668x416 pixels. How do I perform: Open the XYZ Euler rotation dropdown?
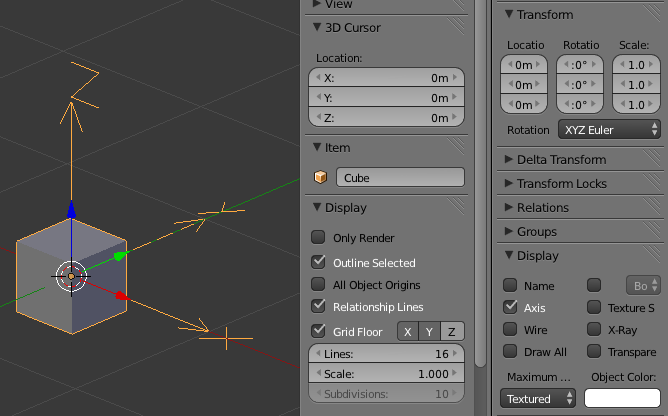pos(609,130)
